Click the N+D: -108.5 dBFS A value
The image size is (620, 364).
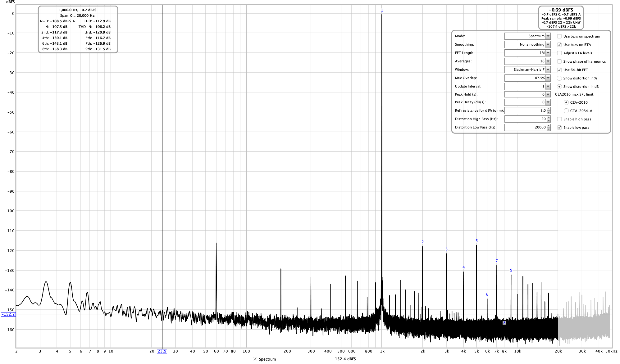point(57,21)
